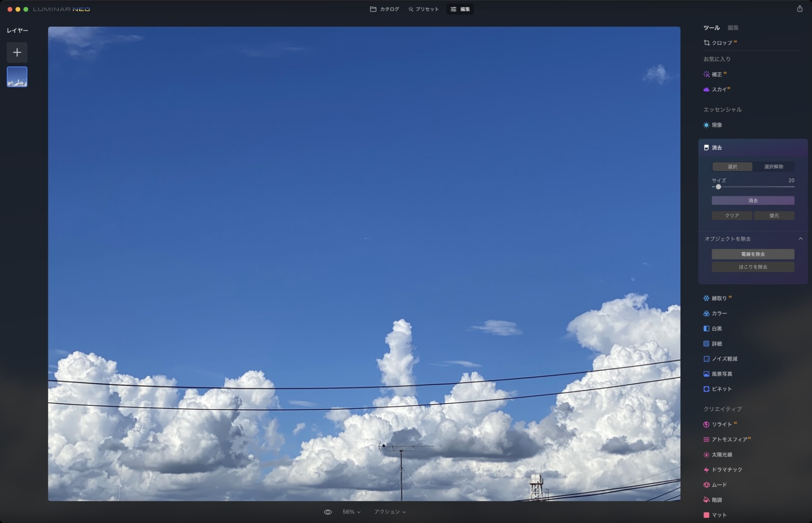Click the 電線を除去 remove power lines button

(753, 254)
